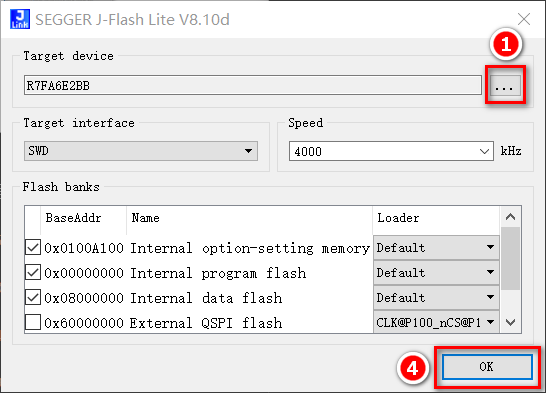Open Loader dropdown for program flash

point(436,273)
